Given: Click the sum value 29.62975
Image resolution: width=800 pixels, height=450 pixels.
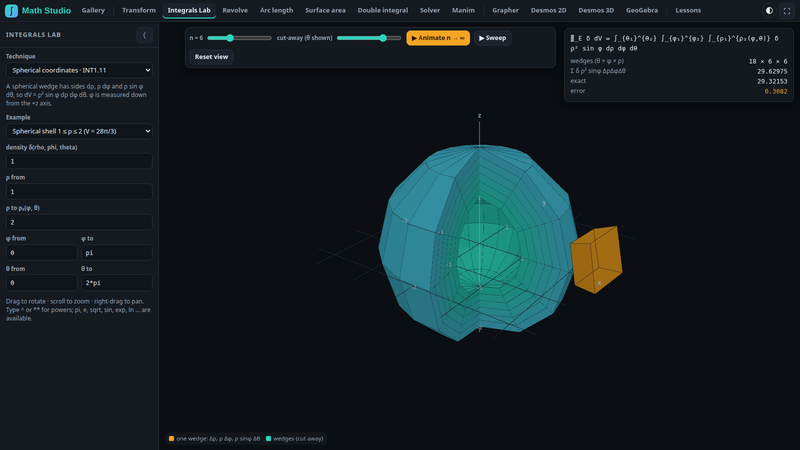Looking at the screenshot, I should [772, 71].
